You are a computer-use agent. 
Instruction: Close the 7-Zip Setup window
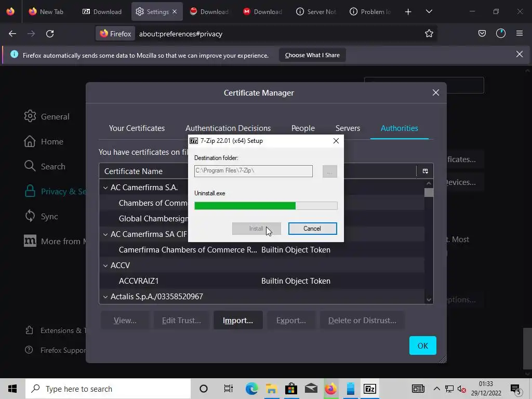click(336, 140)
